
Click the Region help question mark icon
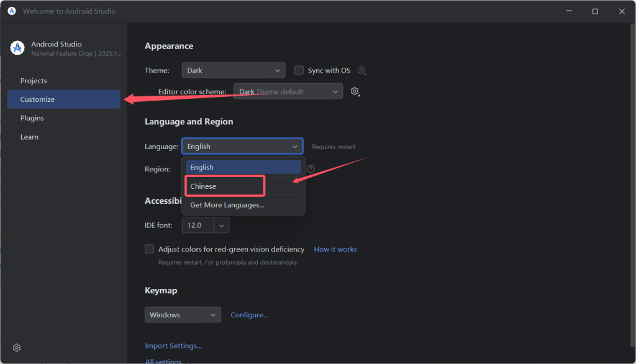(x=311, y=169)
